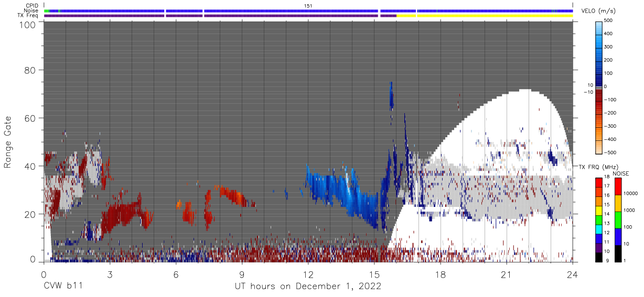Click the 60 tick on Range Gate axis
This screenshot has height=297, width=644.
pos(30,118)
